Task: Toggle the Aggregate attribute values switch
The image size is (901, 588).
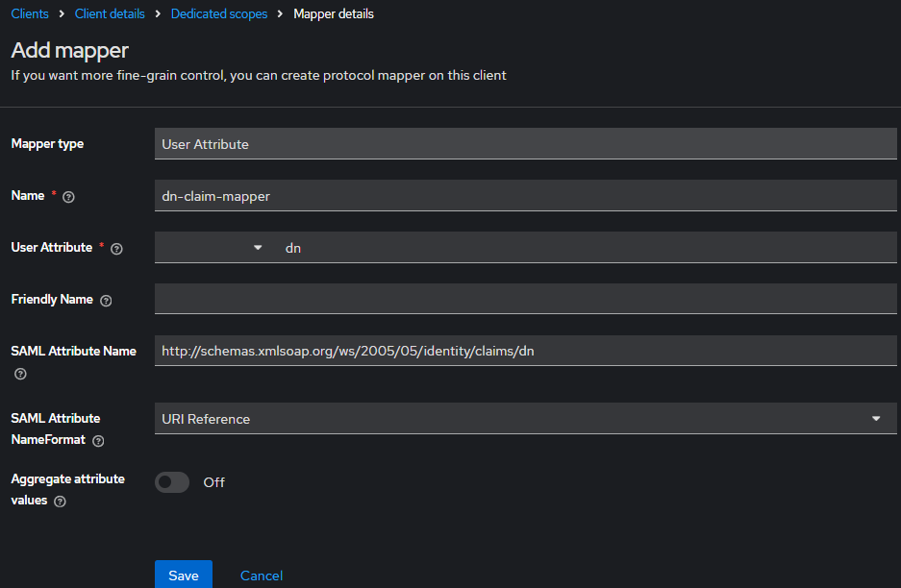Action: [x=173, y=482]
